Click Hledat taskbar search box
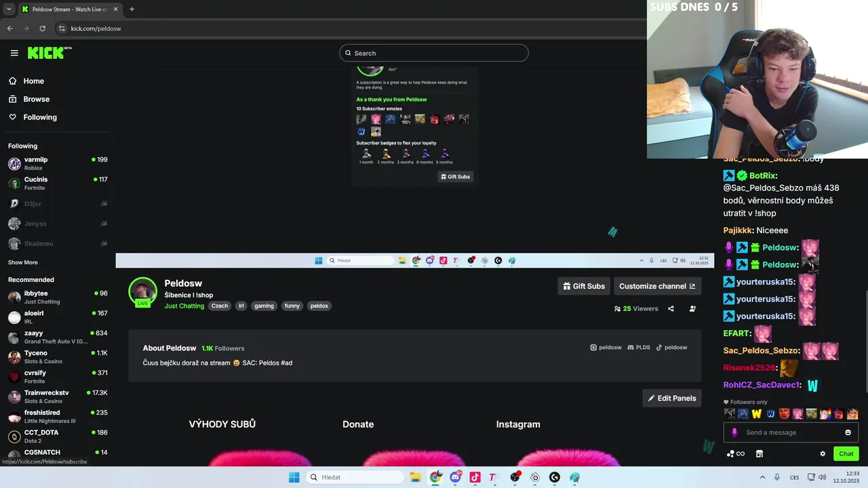The width and height of the screenshot is (868, 488). 354,477
